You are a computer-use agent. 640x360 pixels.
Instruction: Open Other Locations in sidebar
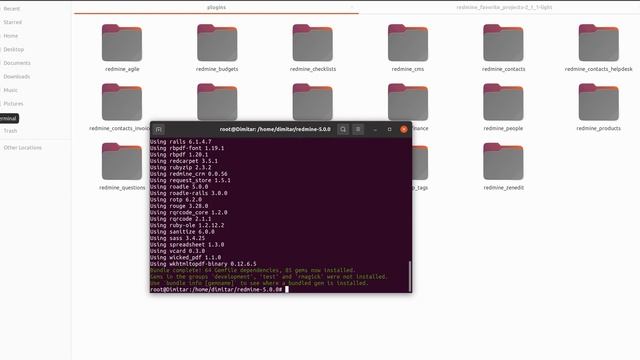pyautogui.click(x=22, y=148)
